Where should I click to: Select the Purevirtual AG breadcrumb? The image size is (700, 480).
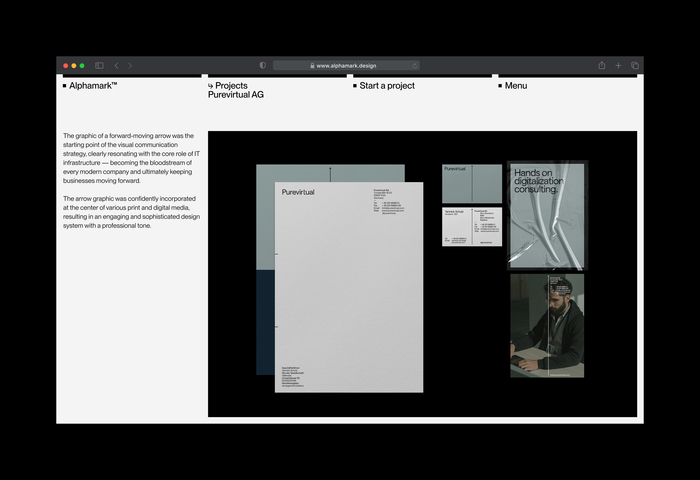point(236,95)
